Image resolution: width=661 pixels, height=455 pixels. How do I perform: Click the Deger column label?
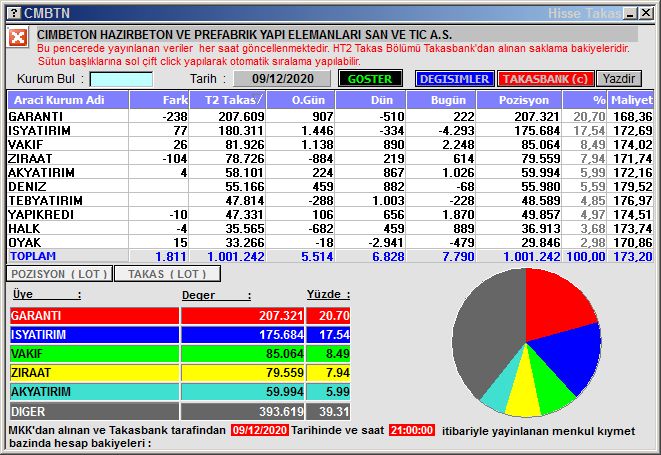(x=216, y=295)
